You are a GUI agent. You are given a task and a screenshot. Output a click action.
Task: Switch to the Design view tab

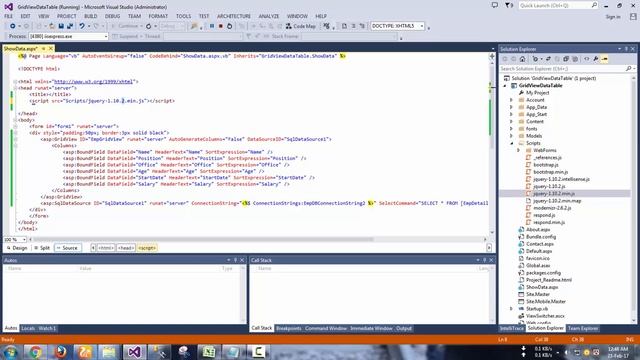coord(16,248)
